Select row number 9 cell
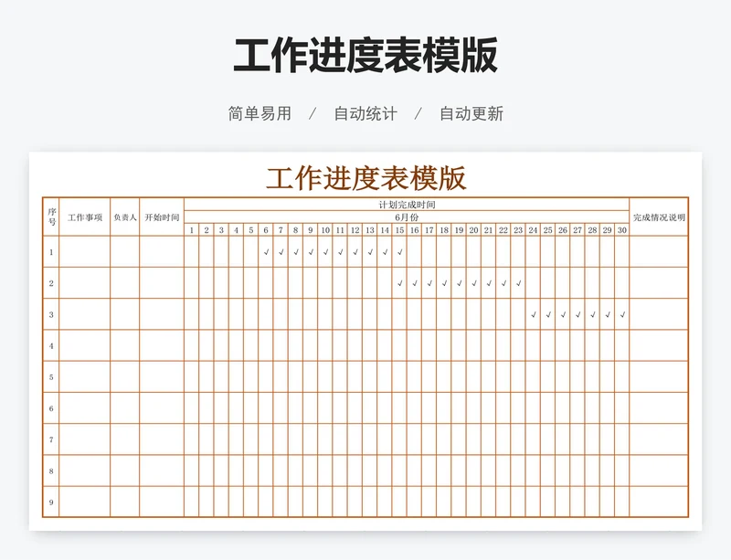The width and height of the screenshot is (731, 560). point(51,502)
